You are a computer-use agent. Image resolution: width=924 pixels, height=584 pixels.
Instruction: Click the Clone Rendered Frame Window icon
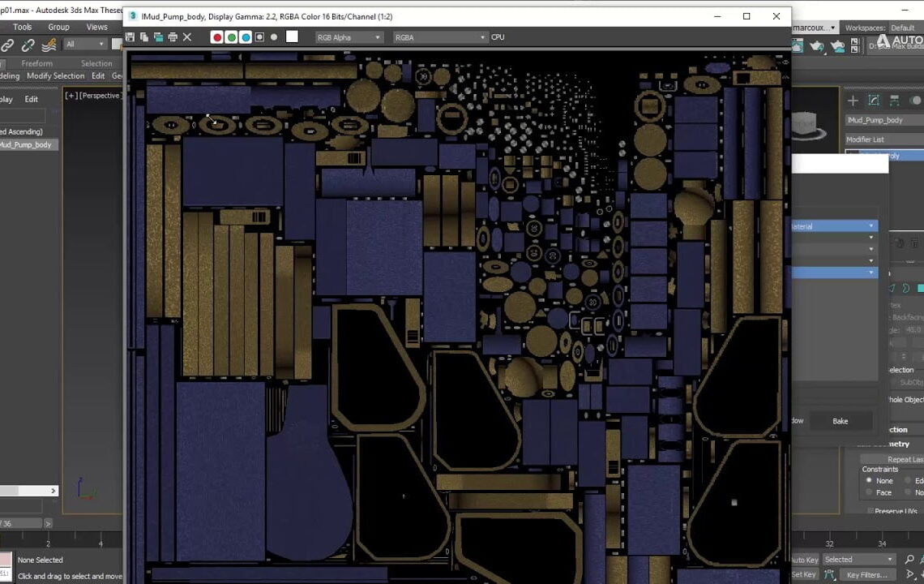pyautogui.click(x=158, y=37)
